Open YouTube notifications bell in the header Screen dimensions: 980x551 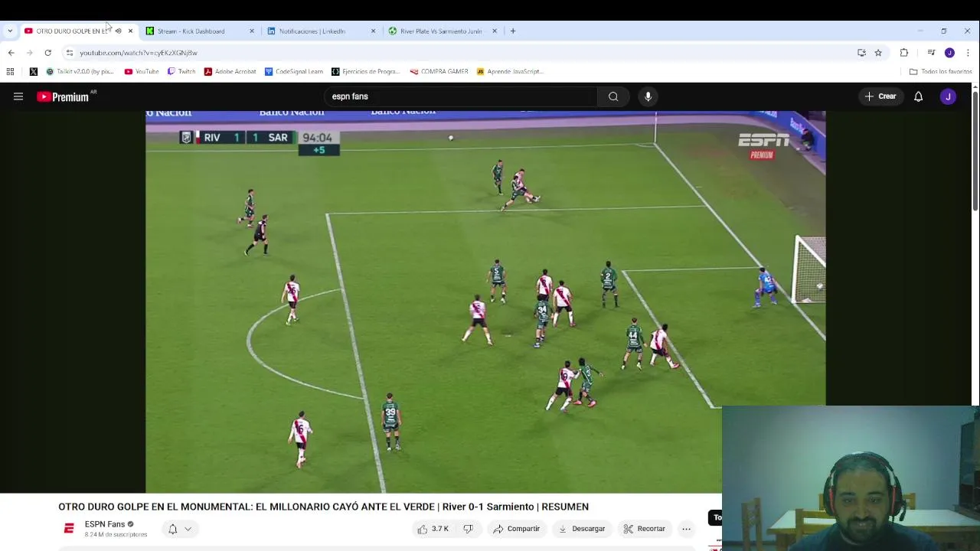(x=918, y=96)
